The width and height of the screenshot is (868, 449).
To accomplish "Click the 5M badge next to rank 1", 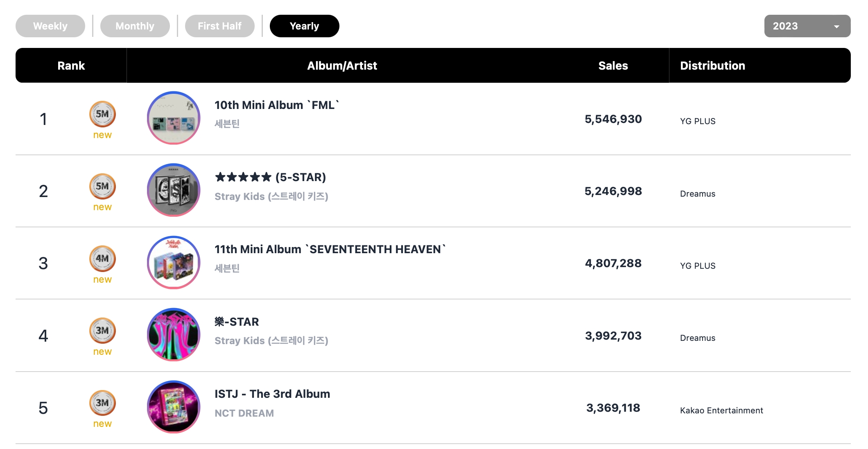I will click(x=102, y=114).
